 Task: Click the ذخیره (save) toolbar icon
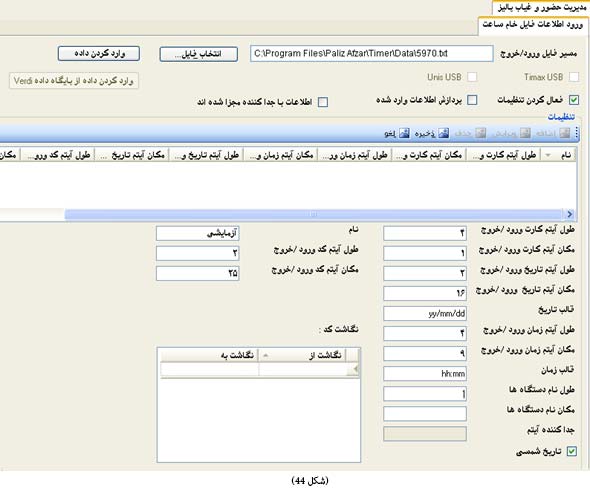(x=444, y=133)
